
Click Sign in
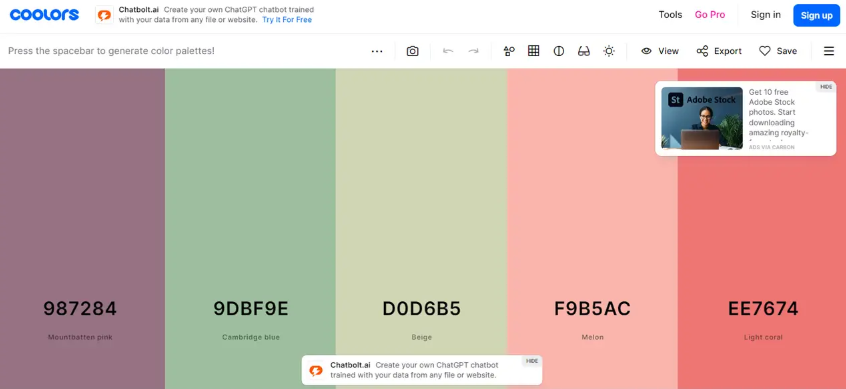click(766, 15)
